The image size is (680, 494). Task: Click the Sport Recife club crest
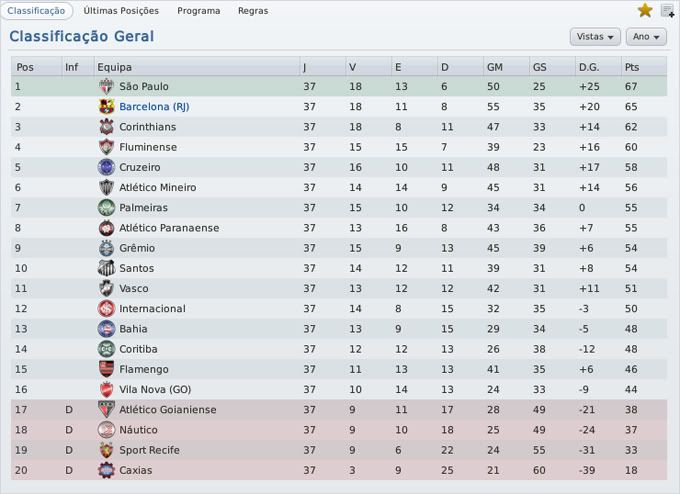(106, 450)
